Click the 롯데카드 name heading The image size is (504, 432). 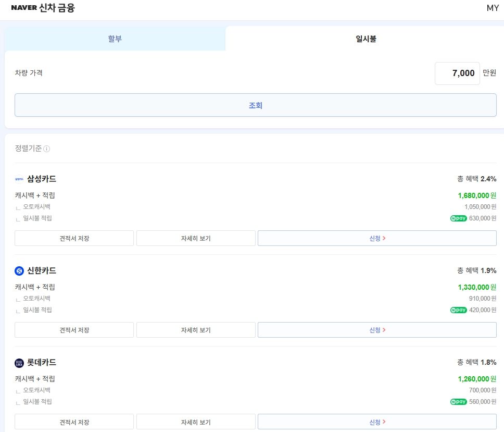pyautogui.click(x=42, y=362)
